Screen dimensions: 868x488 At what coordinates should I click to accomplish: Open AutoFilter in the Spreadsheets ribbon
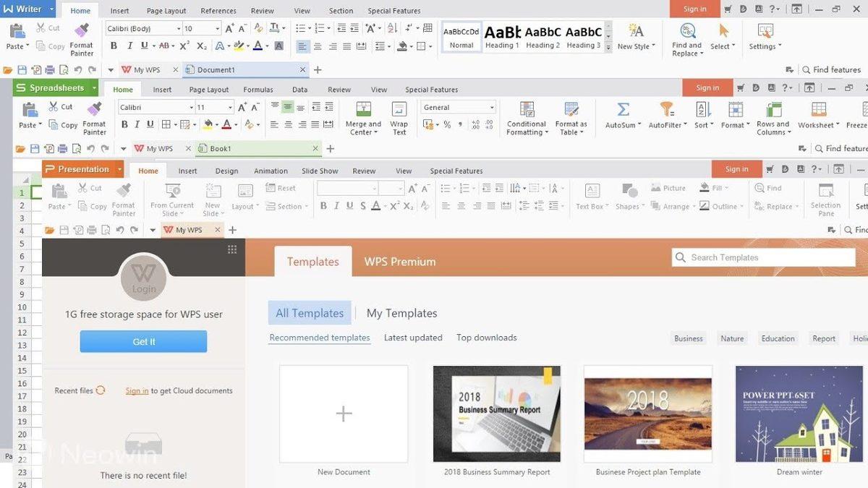coord(665,117)
